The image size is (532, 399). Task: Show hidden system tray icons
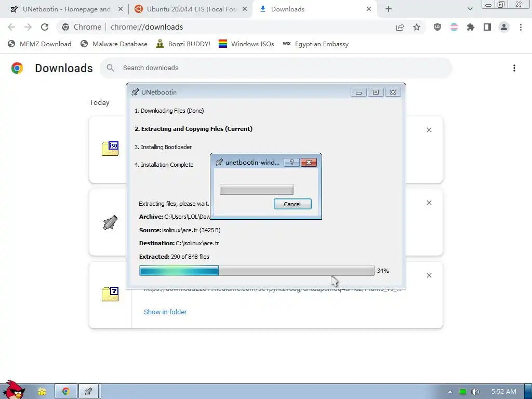click(450, 392)
